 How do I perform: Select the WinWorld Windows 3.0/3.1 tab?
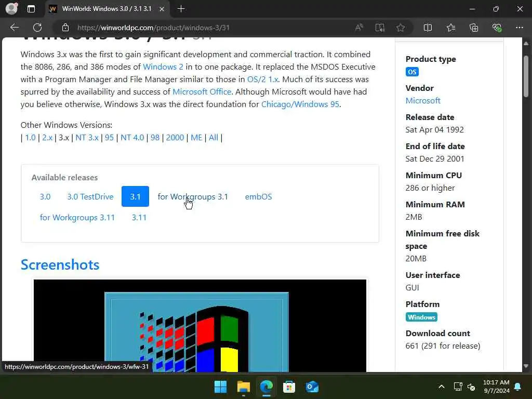pyautogui.click(x=107, y=9)
